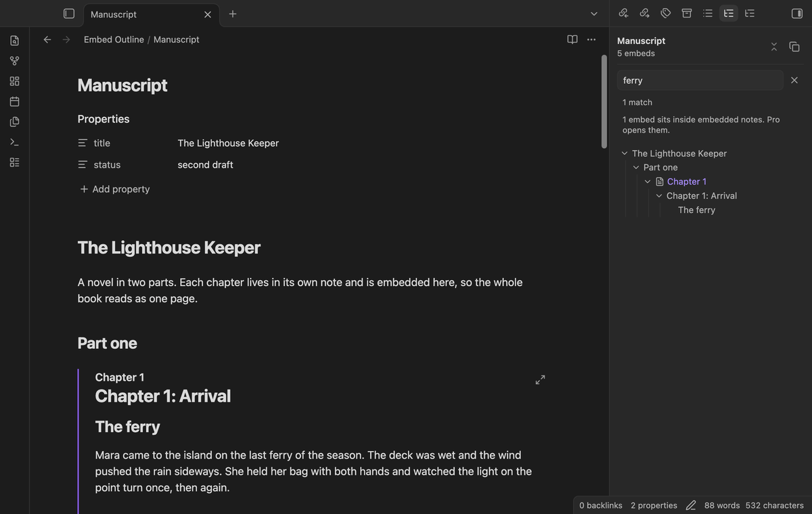Click the 'ferry' search input field
Screen dimensions: 812x514
(700, 80)
